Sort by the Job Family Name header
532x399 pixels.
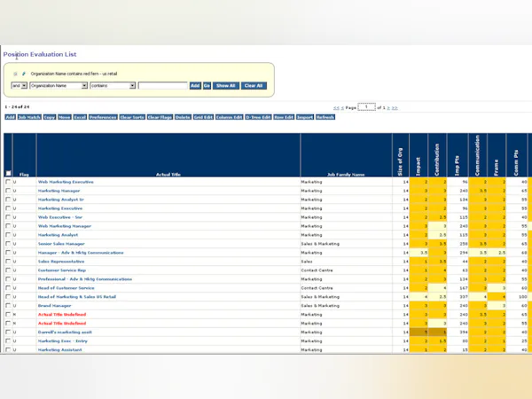(346, 175)
